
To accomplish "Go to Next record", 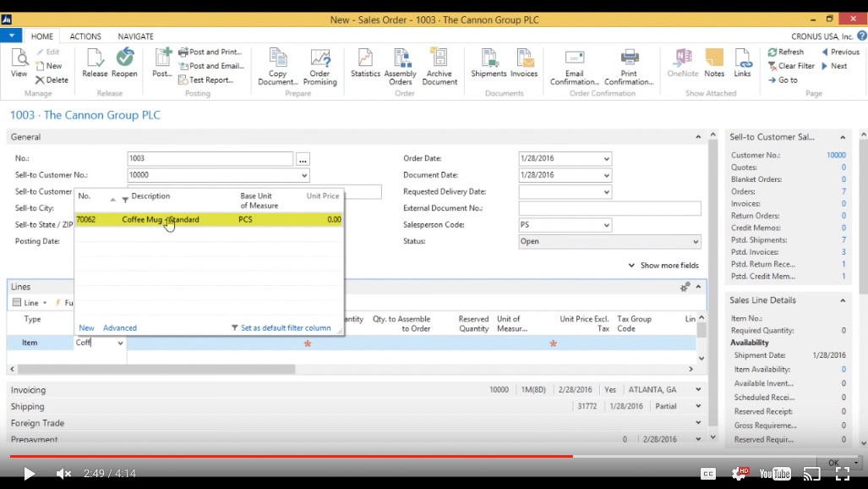I will [x=834, y=66].
